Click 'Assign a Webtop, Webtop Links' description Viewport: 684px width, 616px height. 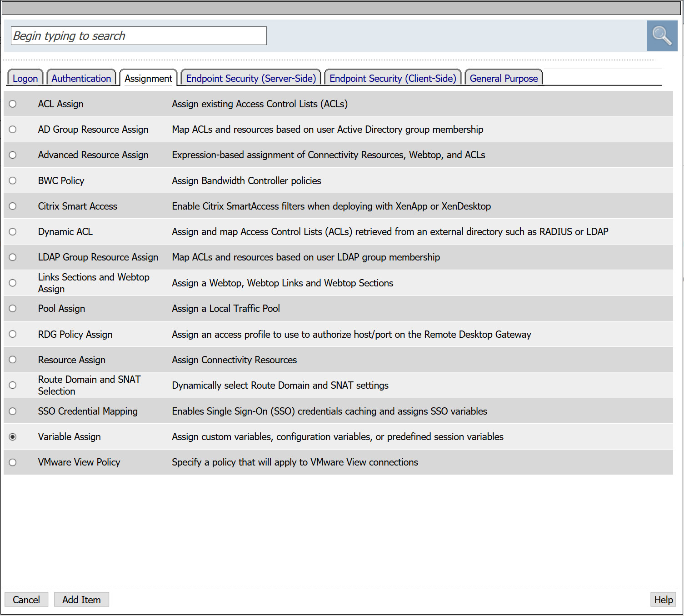click(283, 283)
